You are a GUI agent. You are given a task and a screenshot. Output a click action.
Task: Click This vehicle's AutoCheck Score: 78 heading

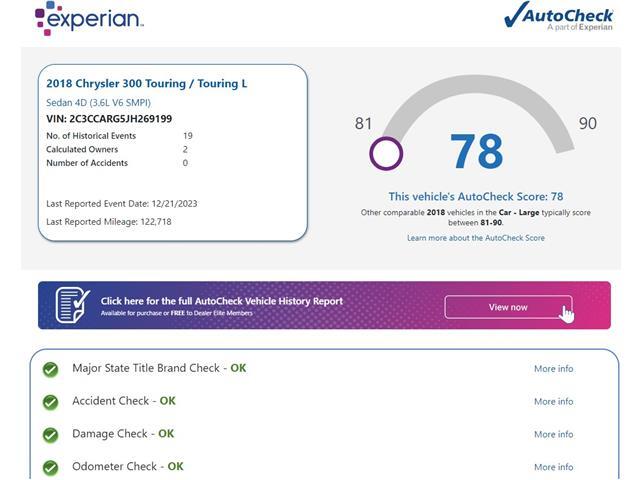point(476,197)
